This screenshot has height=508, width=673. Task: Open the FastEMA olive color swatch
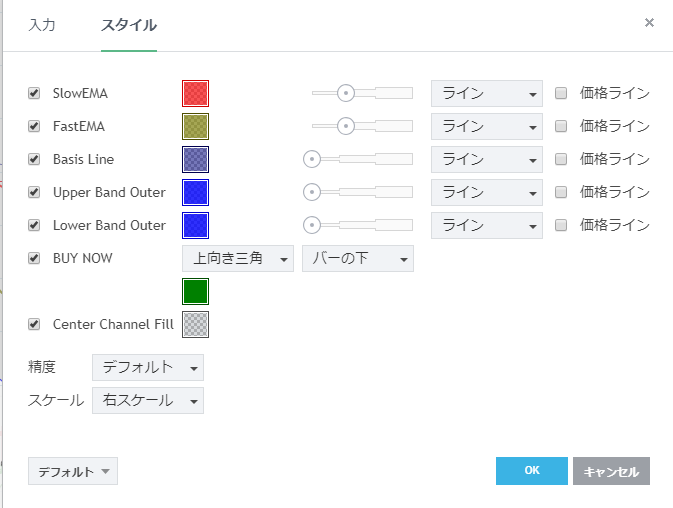[x=195, y=126]
